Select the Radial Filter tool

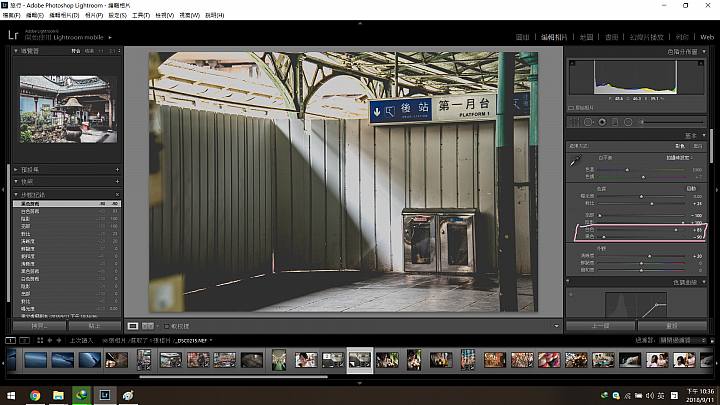tap(628, 122)
